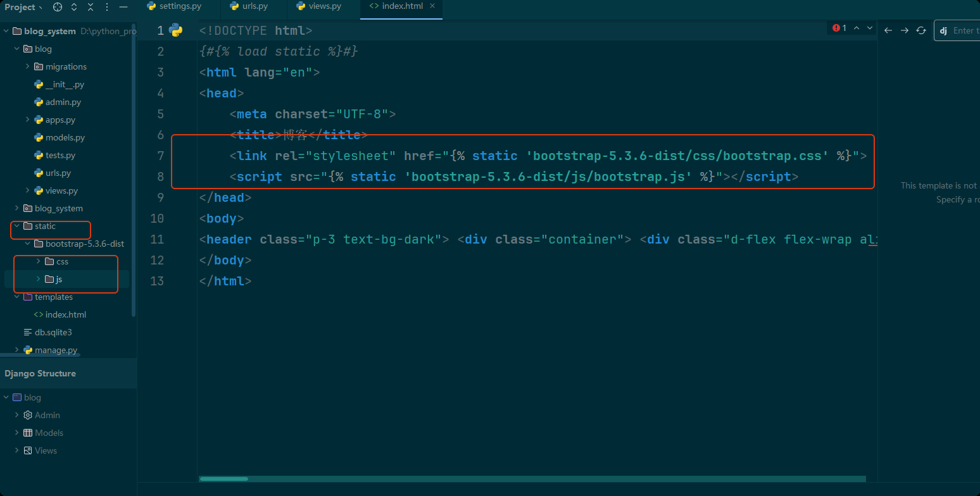Click the Admin gear icon in Django Structure
The width and height of the screenshot is (980, 496).
(x=28, y=415)
